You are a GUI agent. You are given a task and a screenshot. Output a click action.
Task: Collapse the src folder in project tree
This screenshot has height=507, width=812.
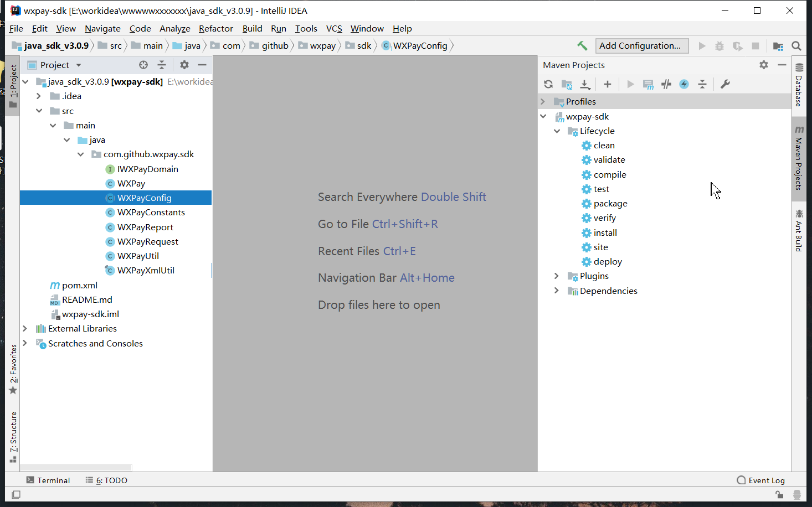coord(39,111)
